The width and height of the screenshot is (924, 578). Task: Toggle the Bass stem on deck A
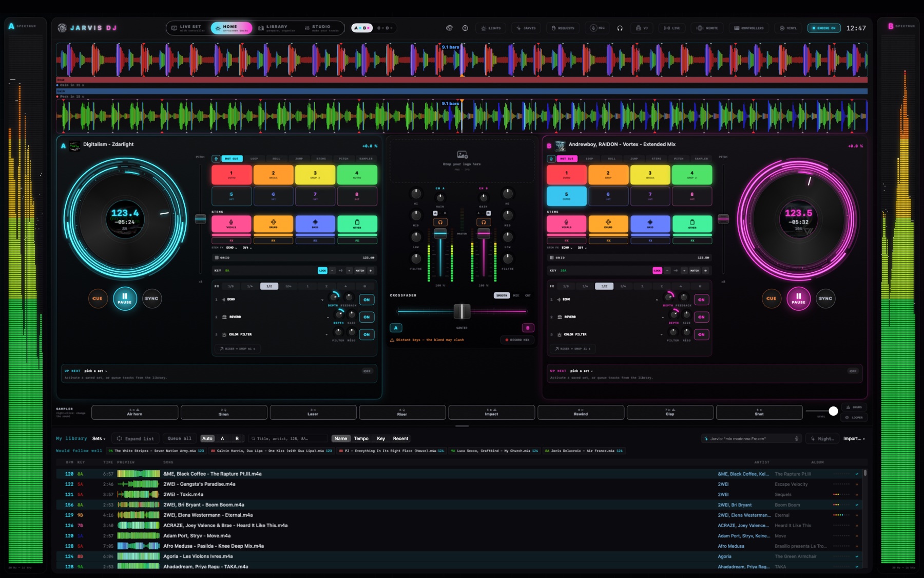pos(315,224)
